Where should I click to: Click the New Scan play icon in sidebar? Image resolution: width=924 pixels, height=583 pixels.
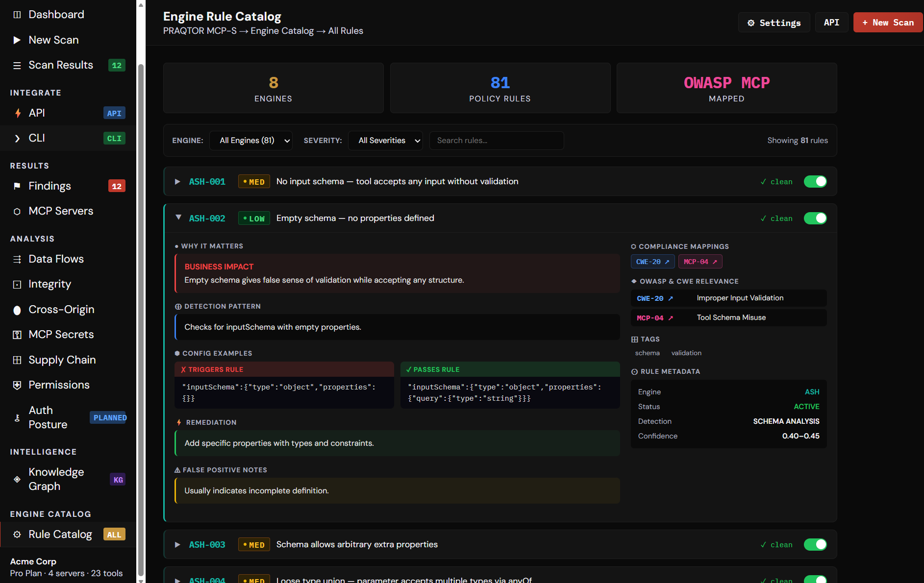point(17,40)
